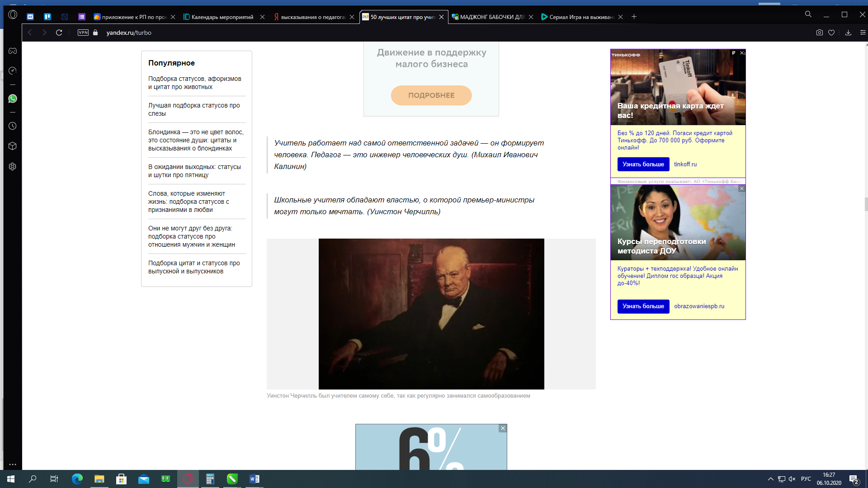Open WhatsApp in the sidebar
The height and width of the screenshot is (488, 868).
pos(13,99)
